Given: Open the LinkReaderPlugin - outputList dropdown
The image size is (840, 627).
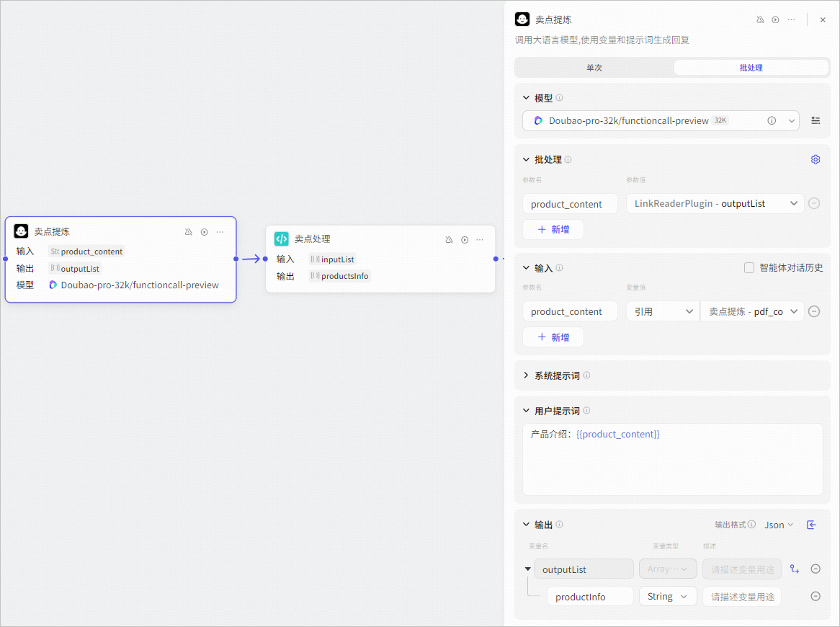Looking at the screenshot, I should click(x=715, y=203).
